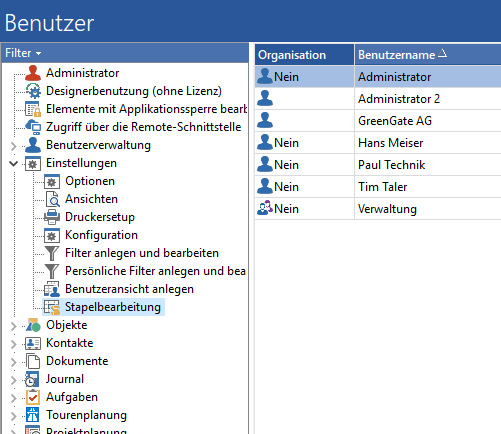Image resolution: width=501 pixels, height=434 pixels.
Task: Expand the Journal node
Action: click(x=13, y=380)
